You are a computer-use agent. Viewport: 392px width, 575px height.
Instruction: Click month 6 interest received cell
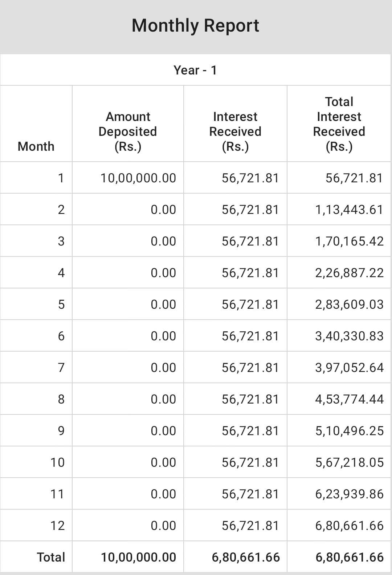250,336
